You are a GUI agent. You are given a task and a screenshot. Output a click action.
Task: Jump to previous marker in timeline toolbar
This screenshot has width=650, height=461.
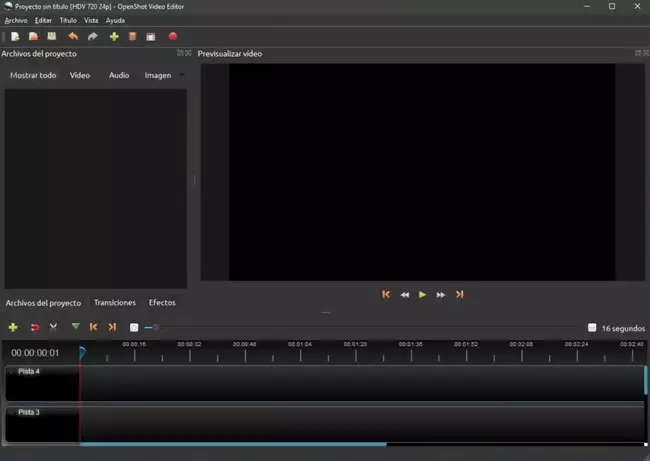93,328
